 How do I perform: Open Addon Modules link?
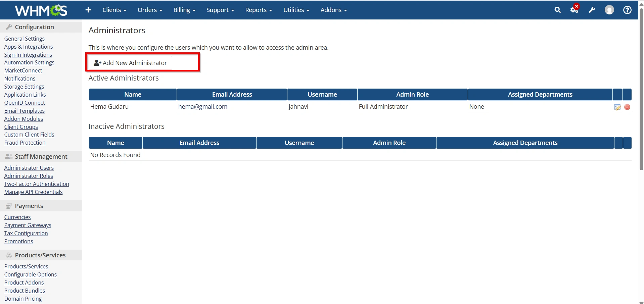coord(24,119)
